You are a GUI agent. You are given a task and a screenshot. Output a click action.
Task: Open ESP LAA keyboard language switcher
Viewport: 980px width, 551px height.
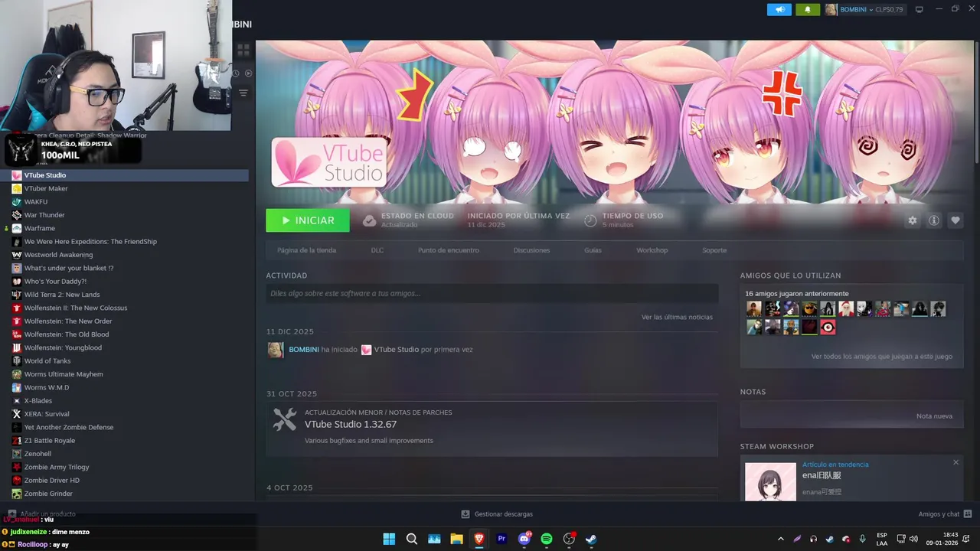[x=882, y=539]
